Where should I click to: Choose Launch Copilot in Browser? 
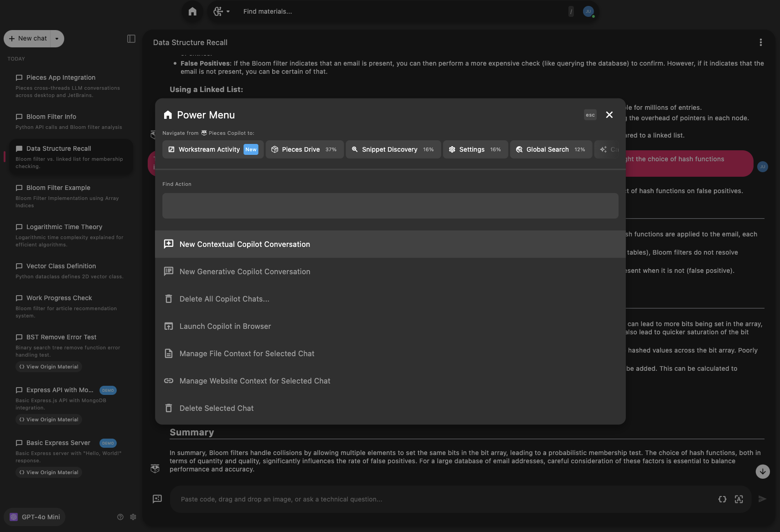[390, 326]
